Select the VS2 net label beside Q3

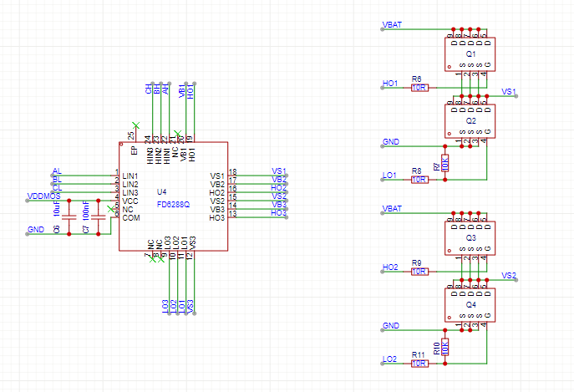(509, 275)
